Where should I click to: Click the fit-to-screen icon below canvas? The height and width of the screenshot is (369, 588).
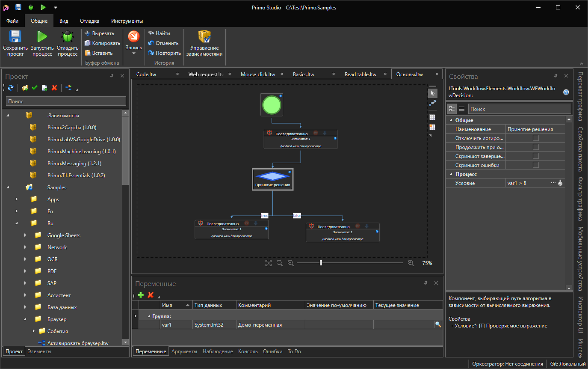(269, 263)
